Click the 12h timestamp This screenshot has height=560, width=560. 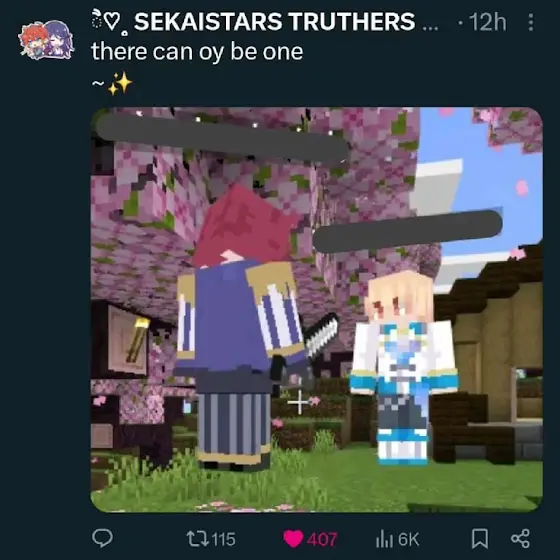(488, 22)
